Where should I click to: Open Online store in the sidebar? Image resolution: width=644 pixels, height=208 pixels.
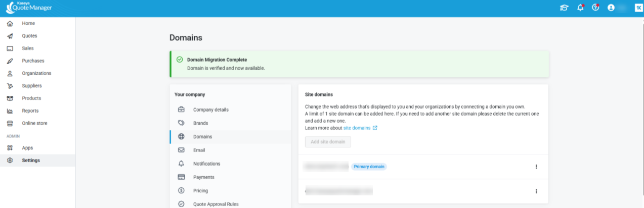34,123
